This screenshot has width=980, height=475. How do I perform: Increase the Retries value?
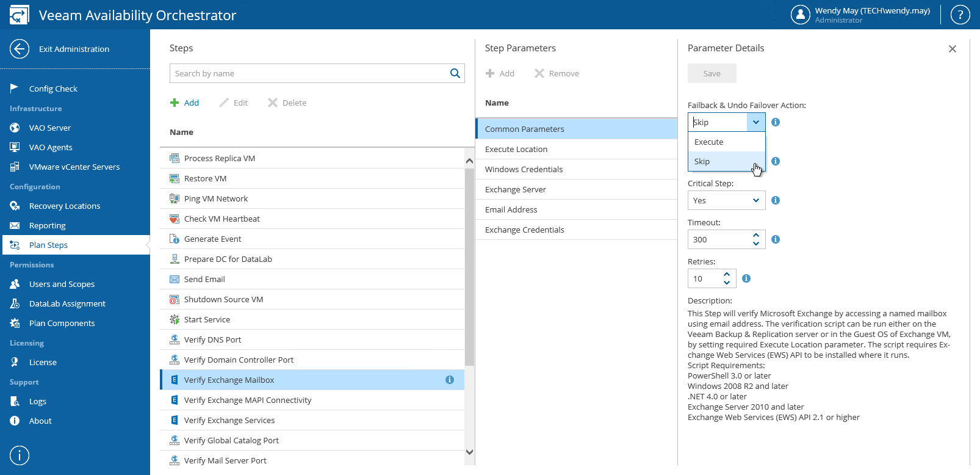click(727, 274)
